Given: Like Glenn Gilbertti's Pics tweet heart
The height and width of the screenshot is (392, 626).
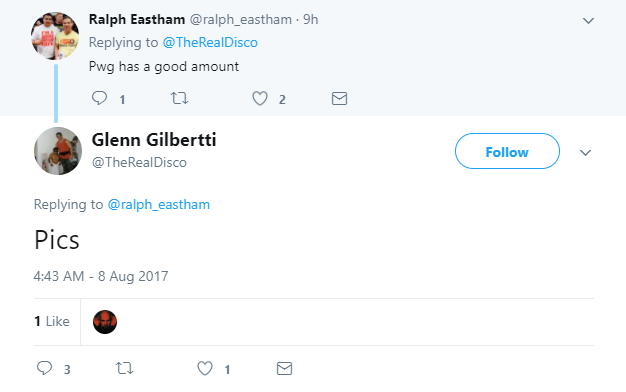Looking at the screenshot, I should 205,368.
